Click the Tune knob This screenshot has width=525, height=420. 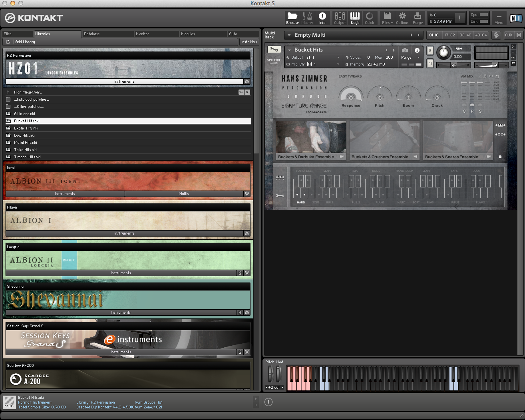pyautogui.click(x=443, y=53)
